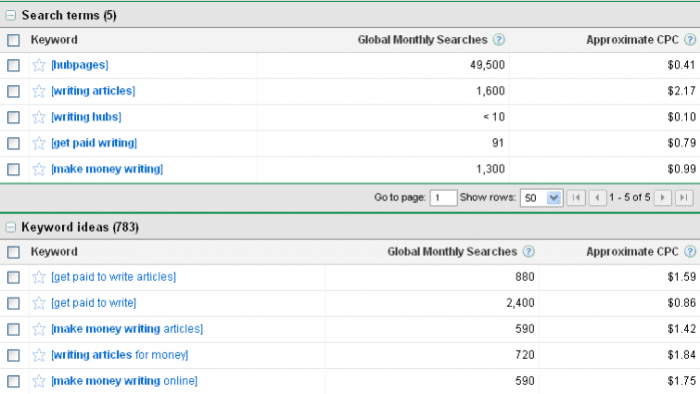Open help for Search terms Global Monthly Searches

coord(499,40)
